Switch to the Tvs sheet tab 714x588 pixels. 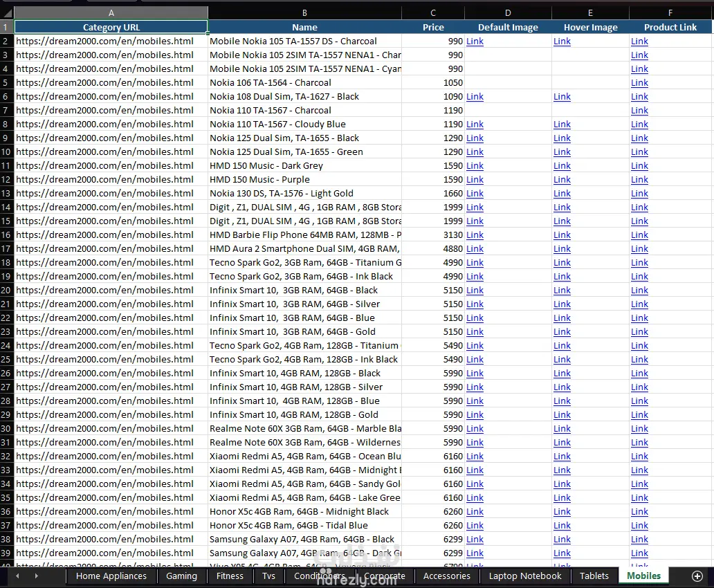pos(268,576)
